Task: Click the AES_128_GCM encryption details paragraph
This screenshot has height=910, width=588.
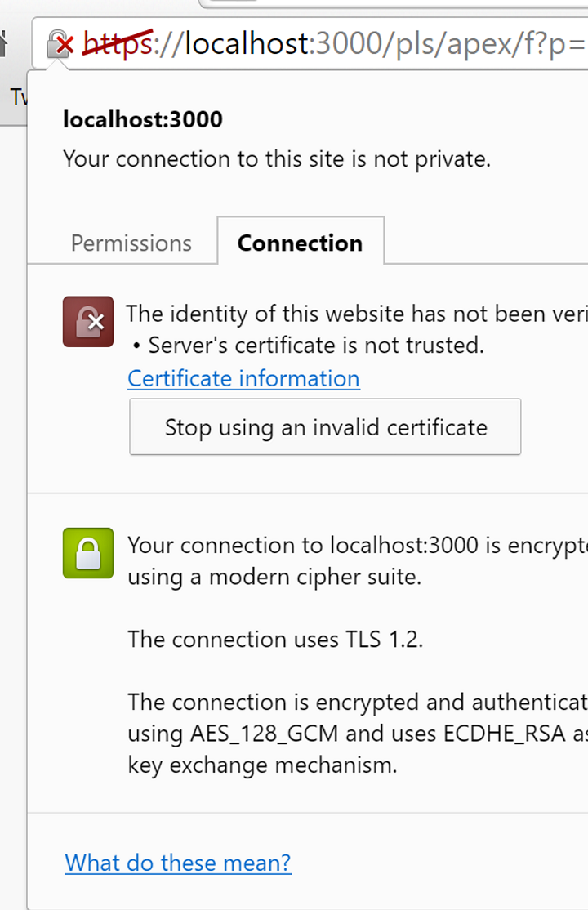Action: click(x=358, y=734)
